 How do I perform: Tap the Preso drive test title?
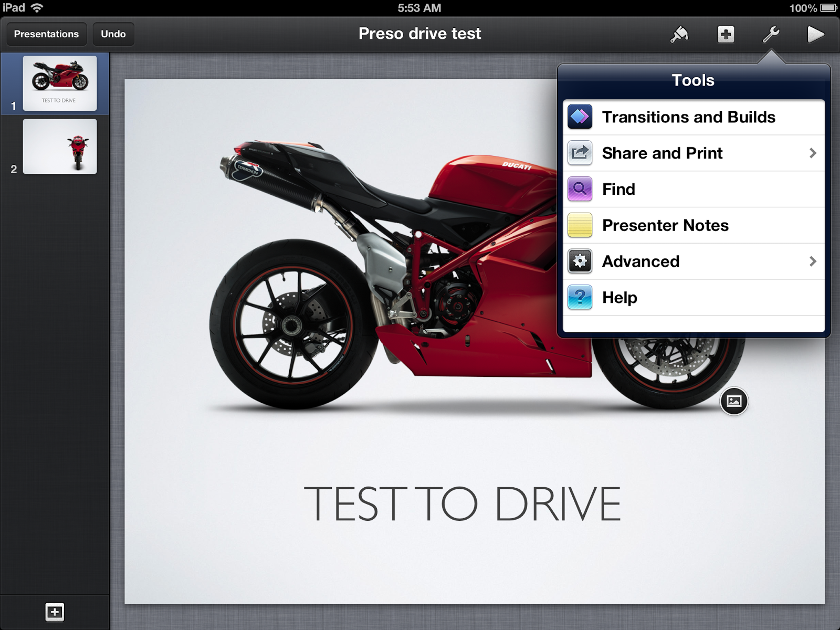419,34
